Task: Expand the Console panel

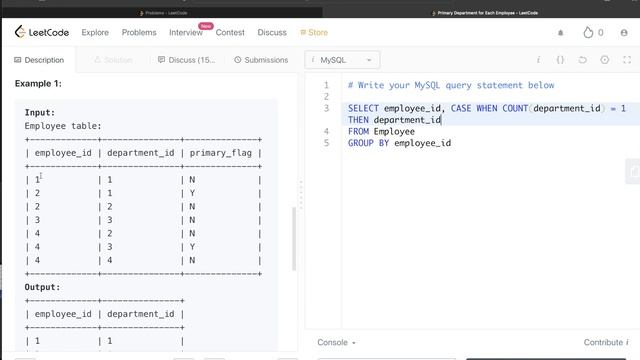Action: [x=336, y=342]
